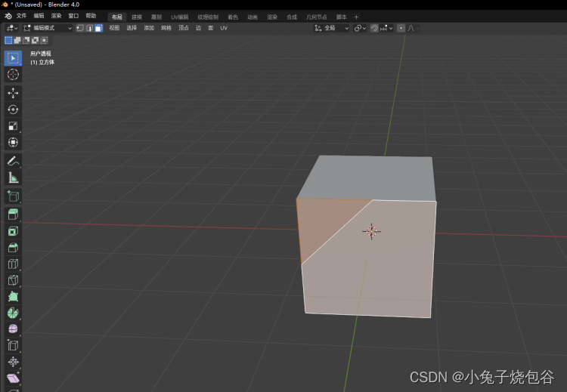
Task: Switch to the 动画 workspace tab
Action: [x=253, y=17]
